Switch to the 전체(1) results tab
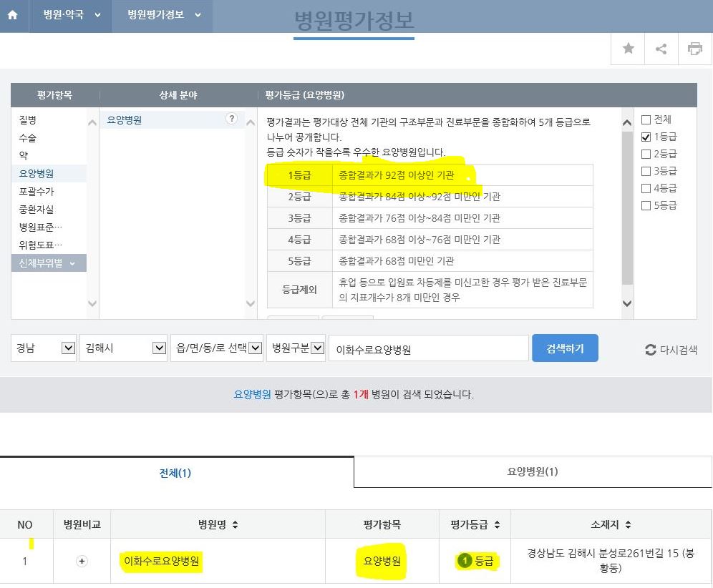Viewport: 713px width, 588px height. coord(176,473)
